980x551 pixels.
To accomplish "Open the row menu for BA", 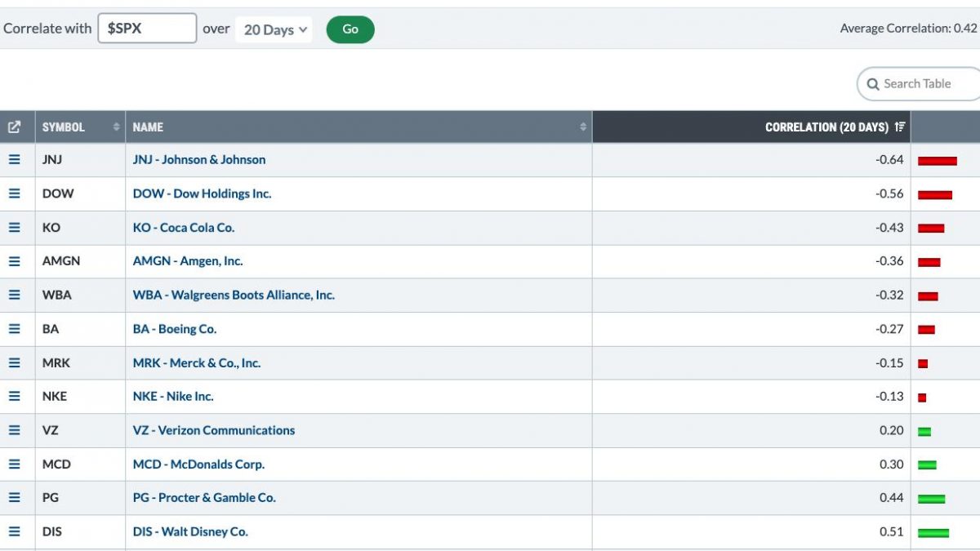I will [15, 329].
